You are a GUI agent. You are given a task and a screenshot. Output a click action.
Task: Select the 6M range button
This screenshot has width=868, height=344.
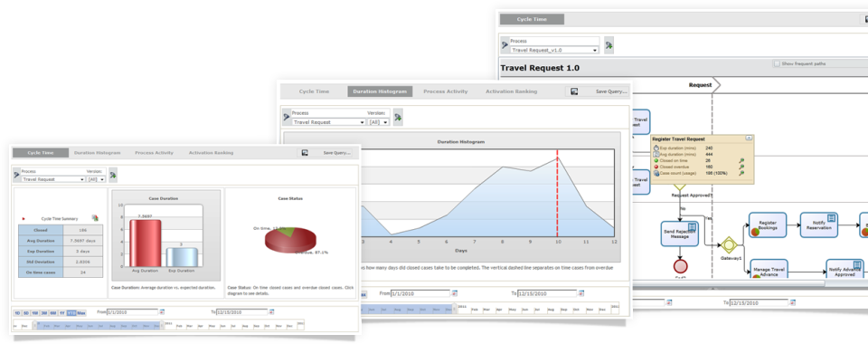pyautogui.click(x=52, y=313)
